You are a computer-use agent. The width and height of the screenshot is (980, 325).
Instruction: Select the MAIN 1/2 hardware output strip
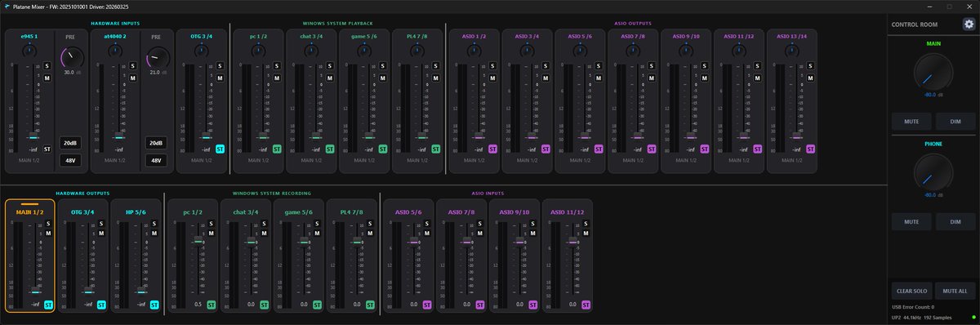(29, 256)
